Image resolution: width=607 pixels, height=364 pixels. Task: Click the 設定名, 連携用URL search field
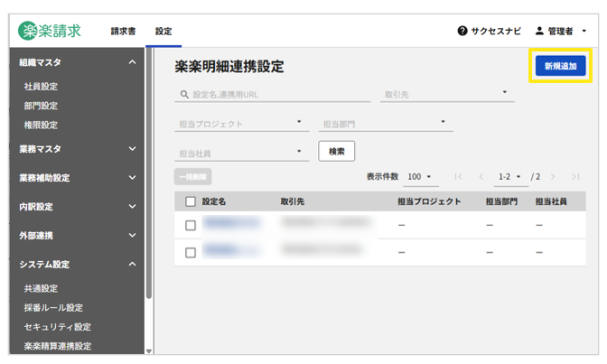[273, 95]
